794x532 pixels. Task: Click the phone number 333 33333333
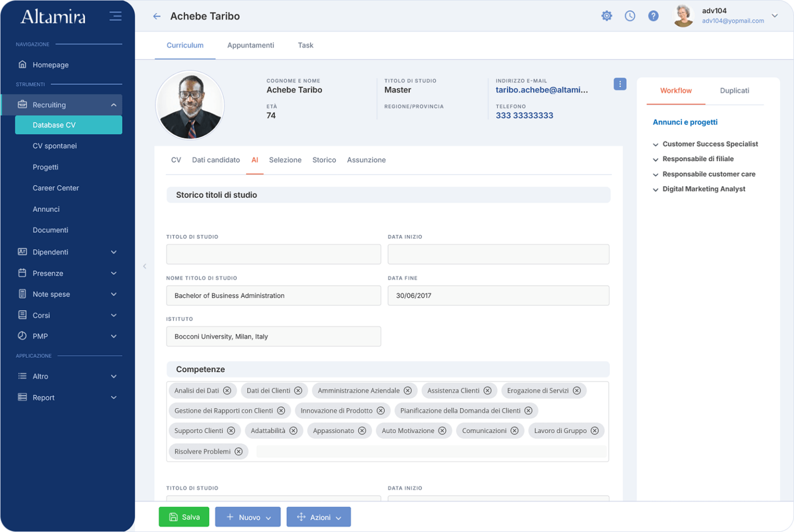[x=524, y=115]
